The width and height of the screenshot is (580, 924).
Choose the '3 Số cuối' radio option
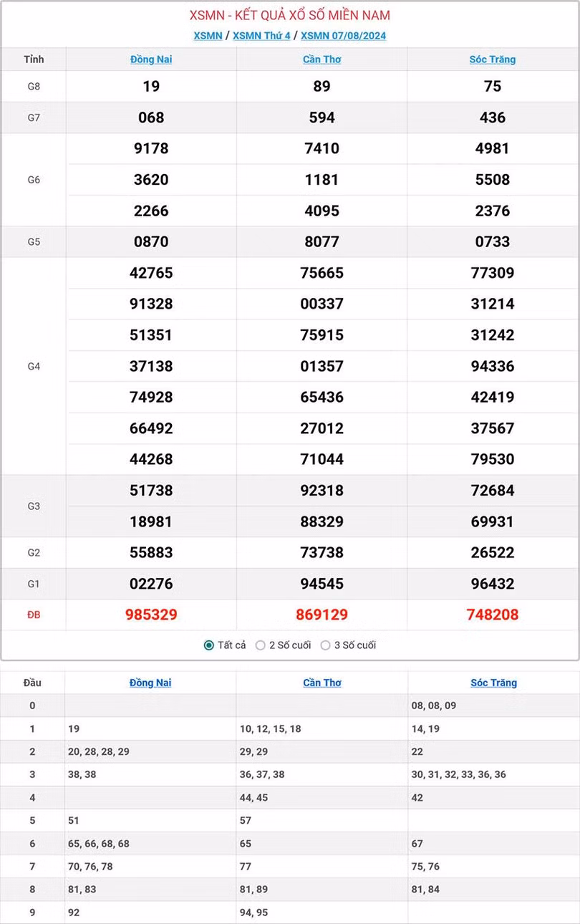click(326, 645)
